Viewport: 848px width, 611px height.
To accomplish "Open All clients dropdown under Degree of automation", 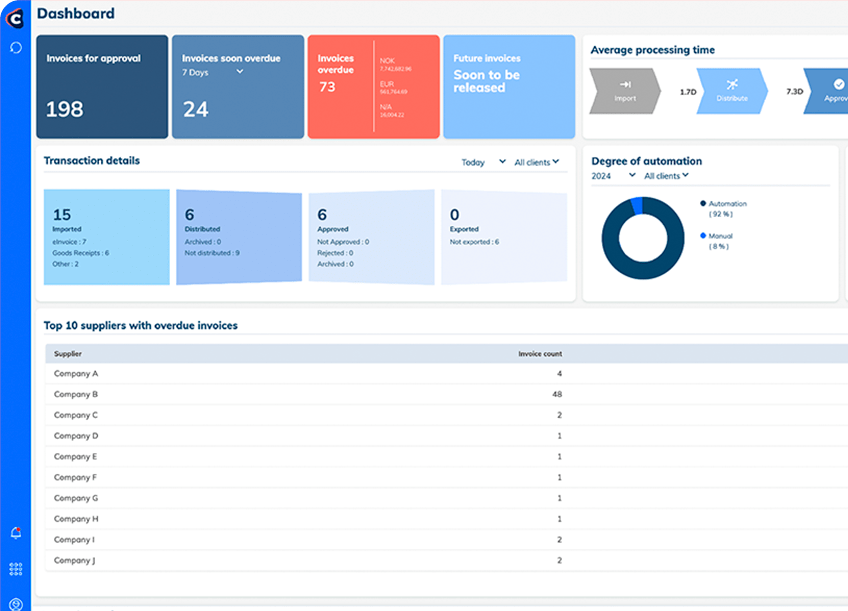I will 666,176.
